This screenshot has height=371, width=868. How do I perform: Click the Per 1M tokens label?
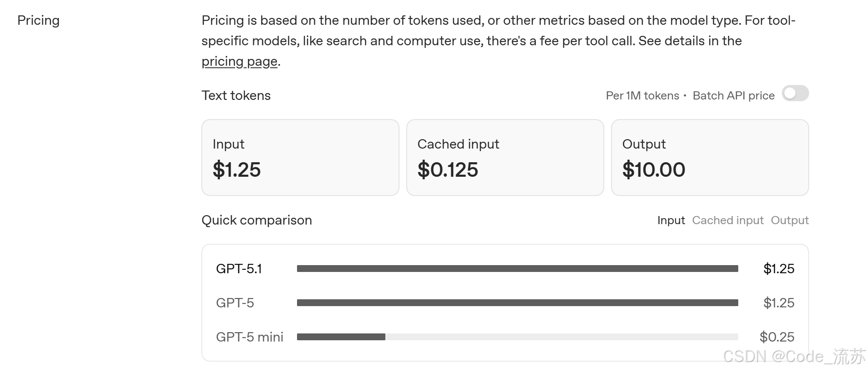[642, 96]
